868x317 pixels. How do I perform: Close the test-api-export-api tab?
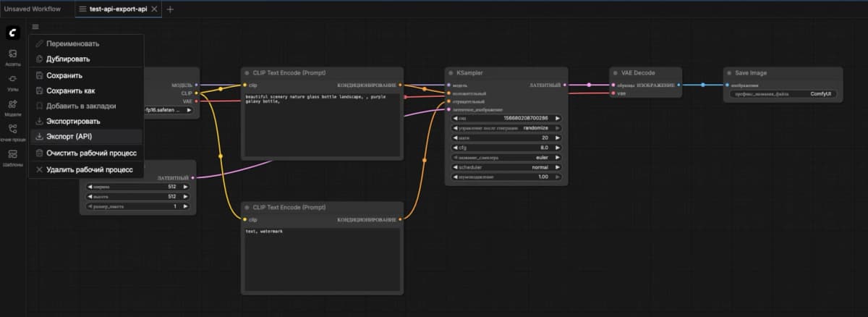tap(154, 9)
